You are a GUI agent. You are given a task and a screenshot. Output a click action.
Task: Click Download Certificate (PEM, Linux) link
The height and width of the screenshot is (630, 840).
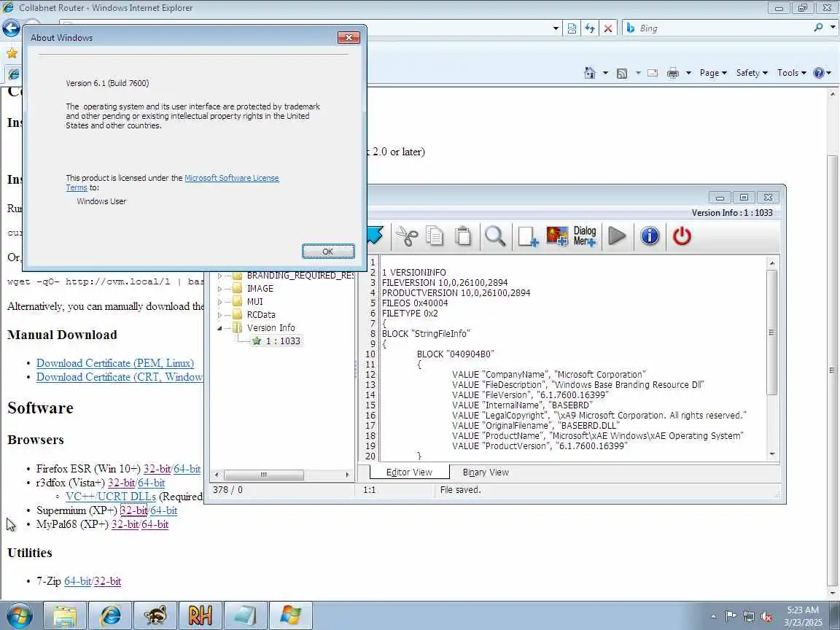click(x=115, y=362)
